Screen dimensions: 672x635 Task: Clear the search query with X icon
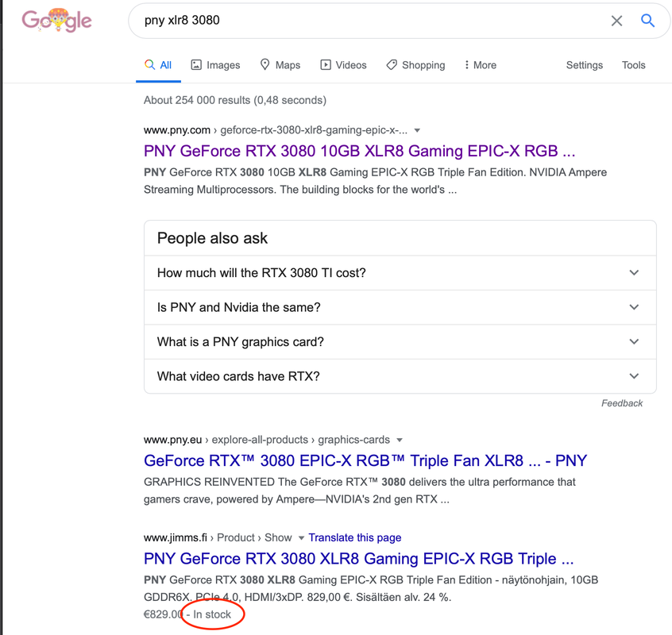616,21
